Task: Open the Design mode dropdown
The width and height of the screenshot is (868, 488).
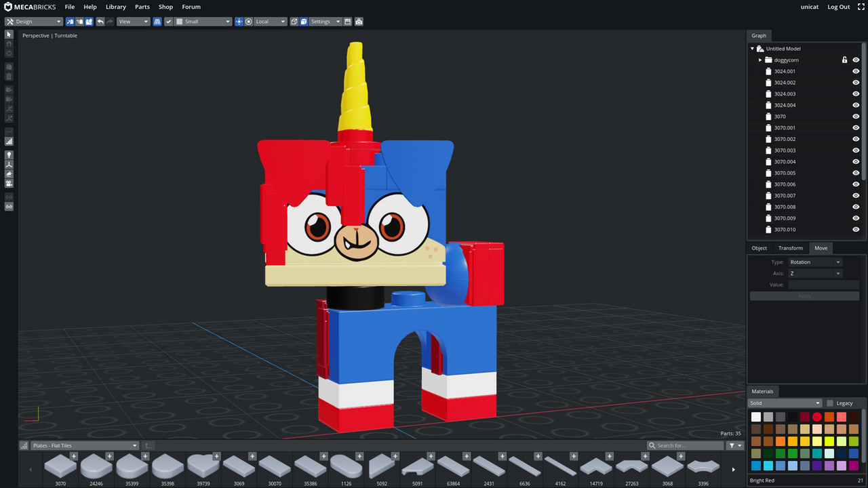Action: coord(34,22)
